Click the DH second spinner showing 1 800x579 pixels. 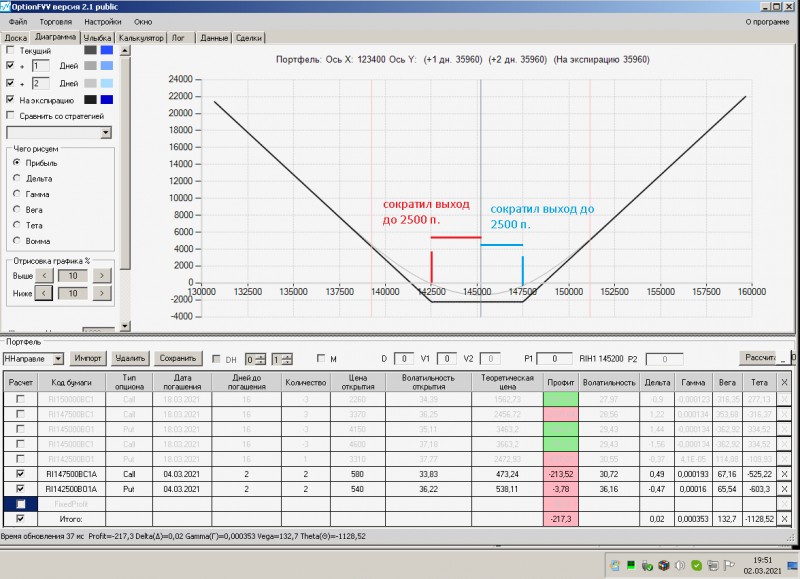(x=282, y=359)
